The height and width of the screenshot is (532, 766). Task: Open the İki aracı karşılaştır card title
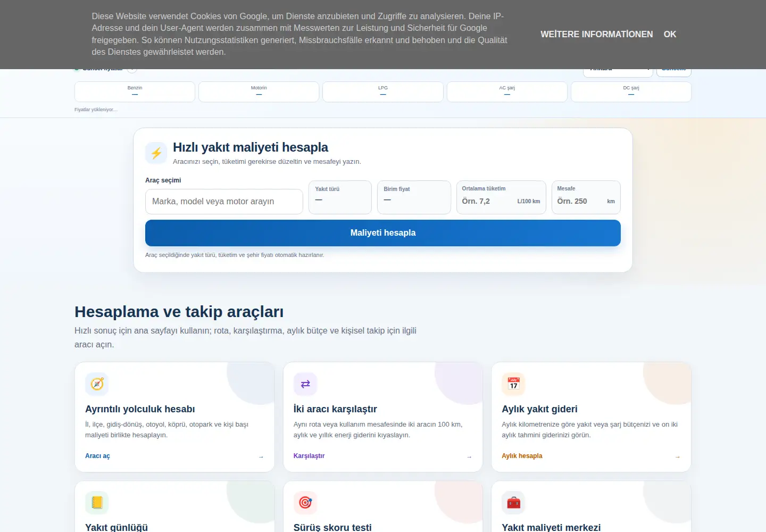point(335,409)
